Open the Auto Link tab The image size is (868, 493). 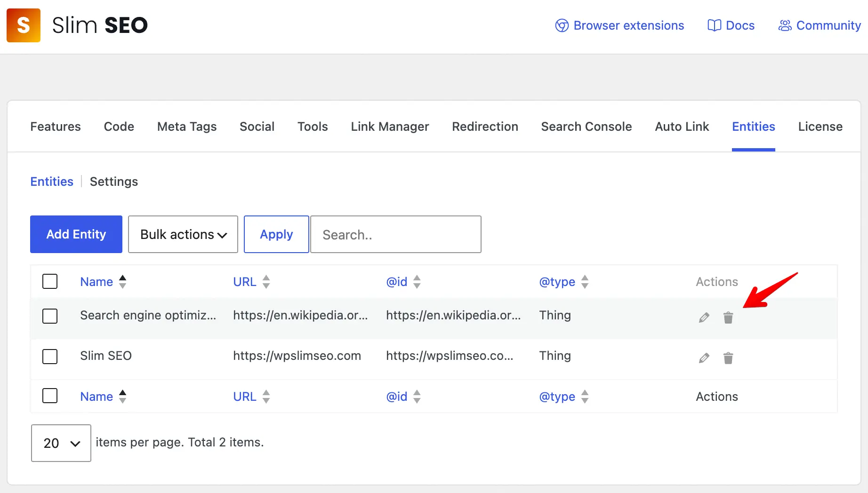pos(682,127)
